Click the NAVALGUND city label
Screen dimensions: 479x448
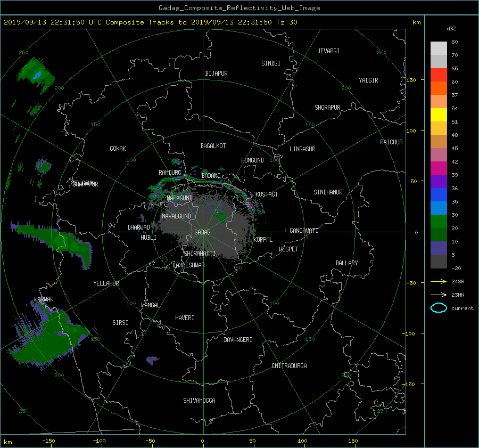click(176, 216)
